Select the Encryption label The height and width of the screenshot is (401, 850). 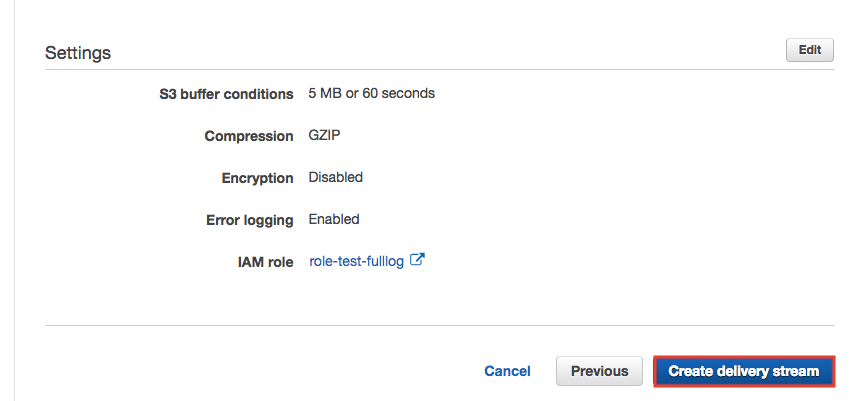point(257,178)
